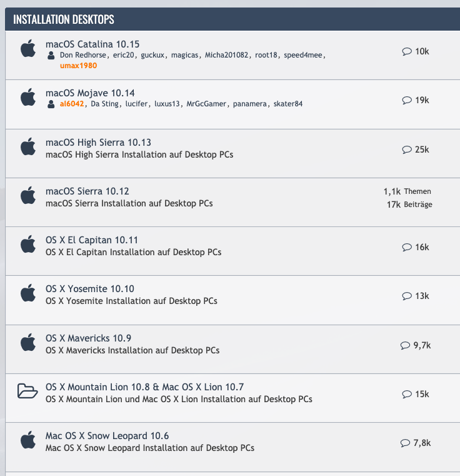The height and width of the screenshot is (476, 460).
Task: Open OS X Mavericks 10.9 forum
Action: point(88,338)
